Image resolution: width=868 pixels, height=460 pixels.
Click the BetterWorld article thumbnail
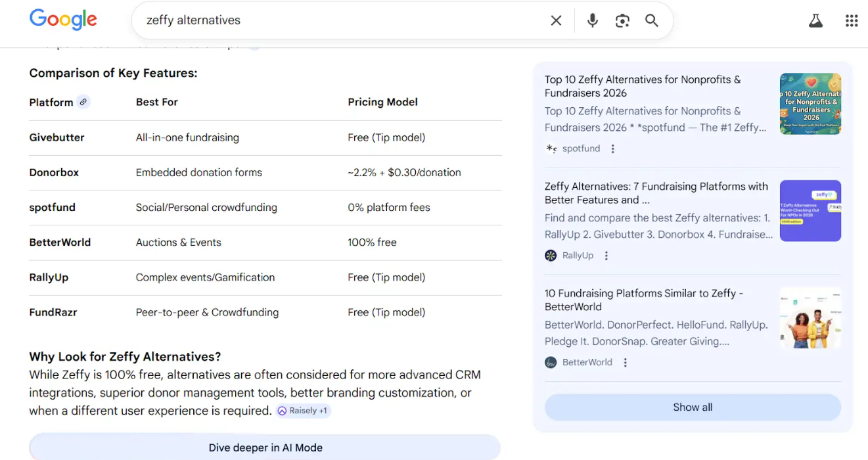pyautogui.click(x=810, y=318)
